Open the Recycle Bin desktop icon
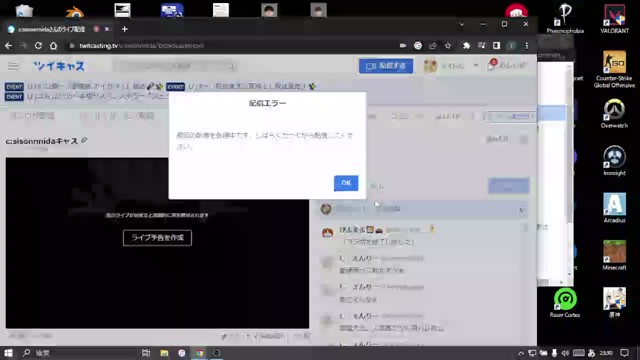 point(24,11)
